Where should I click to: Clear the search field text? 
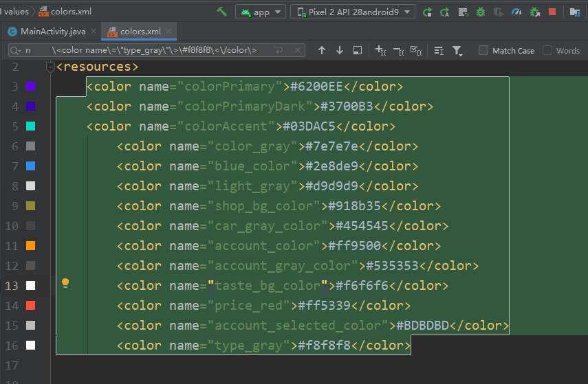tap(297, 50)
